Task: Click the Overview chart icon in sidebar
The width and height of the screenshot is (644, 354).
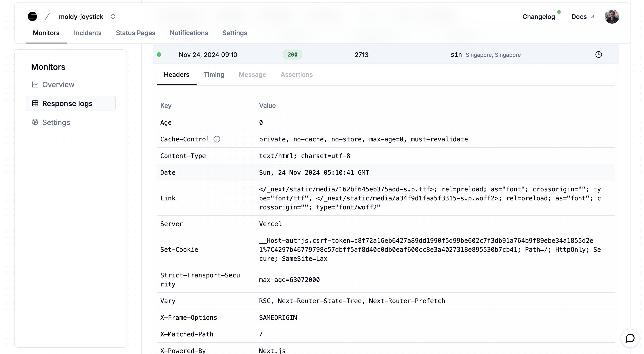Action: point(35,84)
